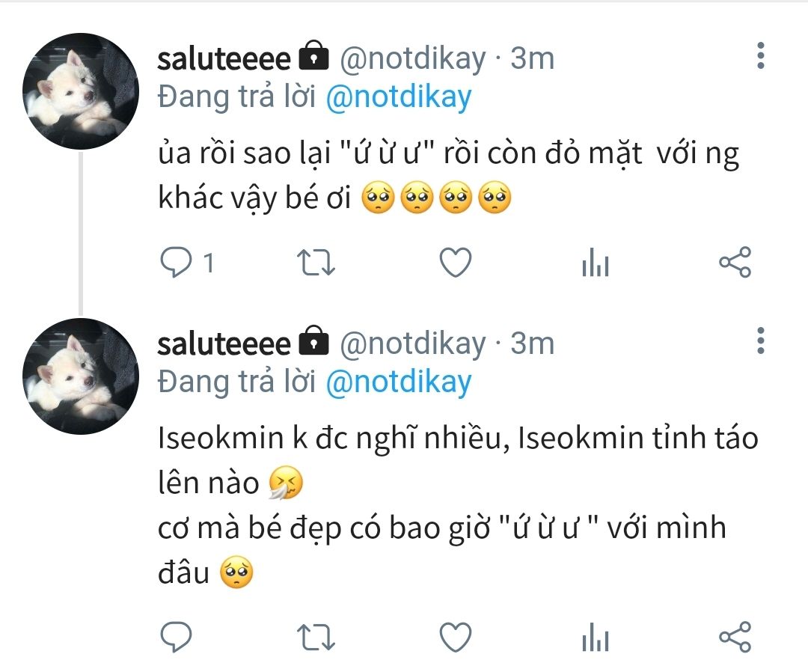The width and height of the screenshot is (808, 672).
Task: Like the second tweet with the heart
Action: [x=455, y=638]
